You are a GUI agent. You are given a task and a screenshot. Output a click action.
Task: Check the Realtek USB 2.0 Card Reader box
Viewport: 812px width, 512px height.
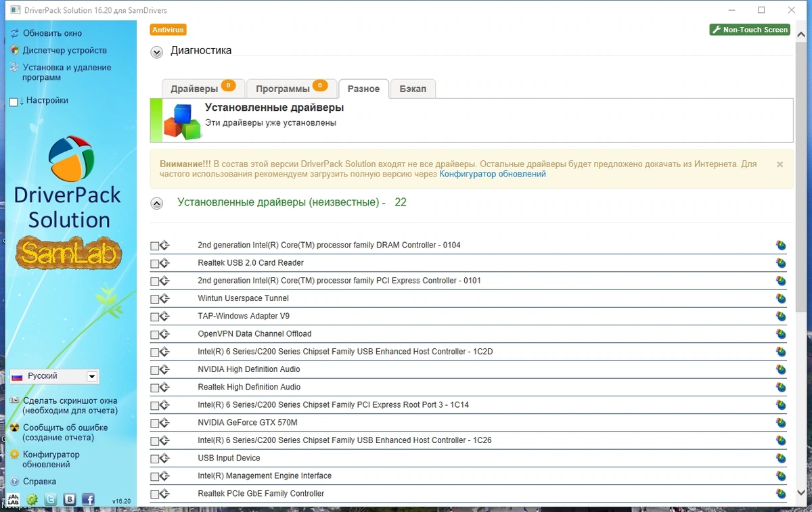coord(155,264)
